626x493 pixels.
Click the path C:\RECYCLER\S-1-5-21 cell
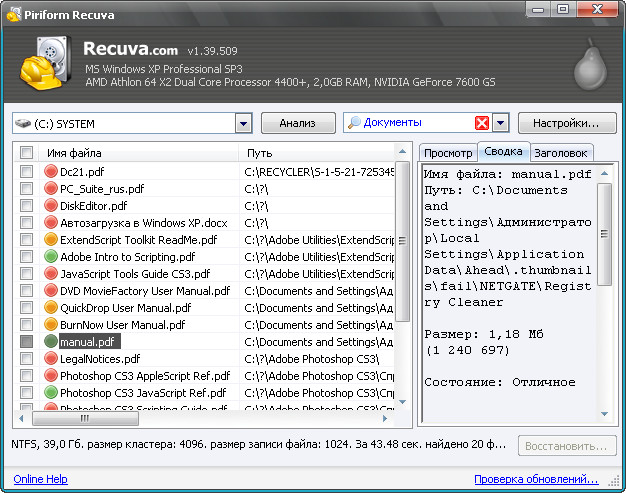(x=319, y=172)
